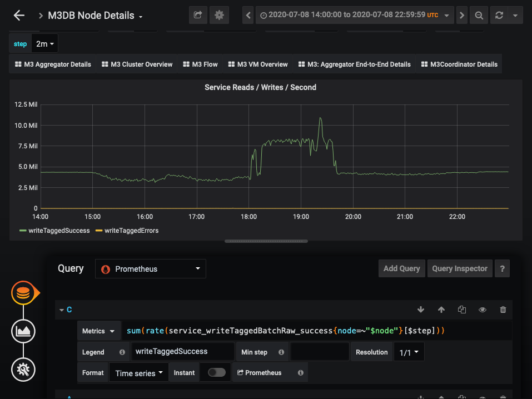This screenshot has width=532, height=399.
Task: Open panel settings with the gear icon
Action: point(219,15)
